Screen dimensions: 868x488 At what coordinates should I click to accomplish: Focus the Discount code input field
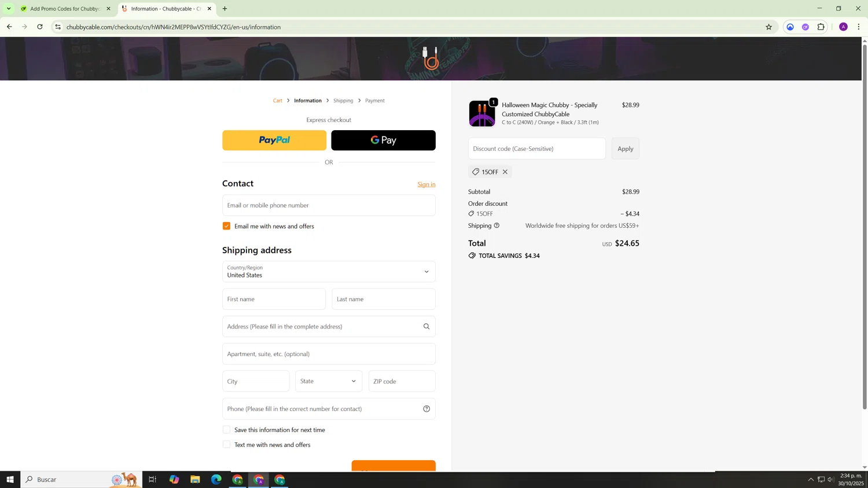pos(537,149)
